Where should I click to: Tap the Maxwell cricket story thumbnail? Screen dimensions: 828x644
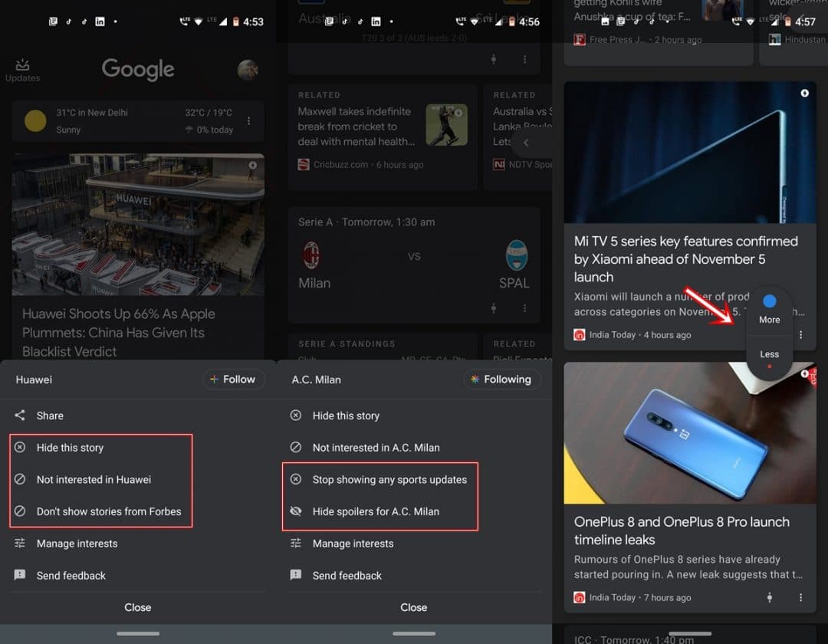(446, 124)
